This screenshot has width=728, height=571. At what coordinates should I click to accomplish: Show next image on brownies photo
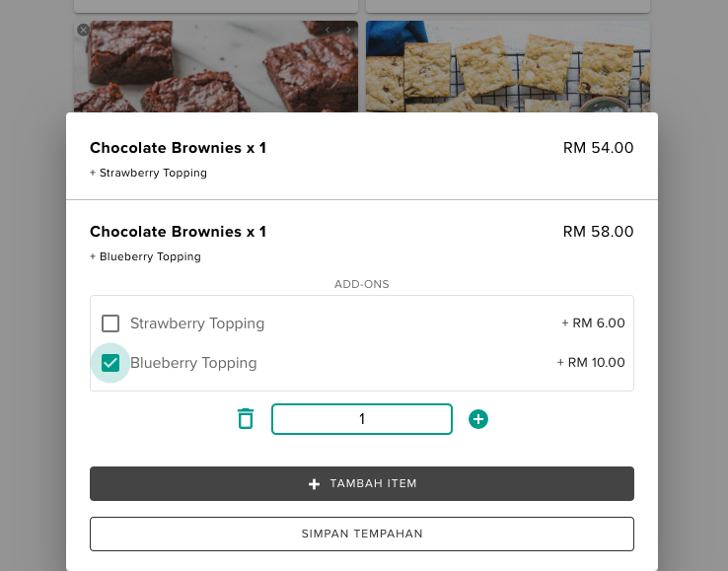point(348,31)
